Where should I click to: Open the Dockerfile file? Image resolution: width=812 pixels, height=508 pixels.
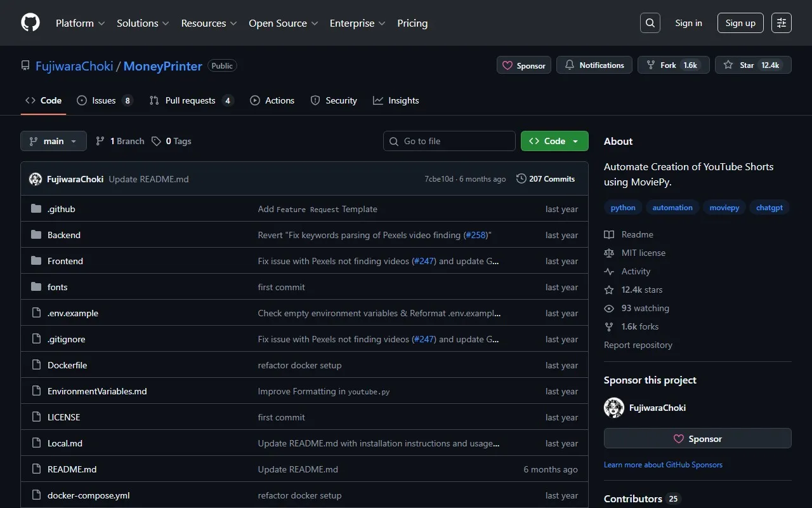click(x=67, y=365)
